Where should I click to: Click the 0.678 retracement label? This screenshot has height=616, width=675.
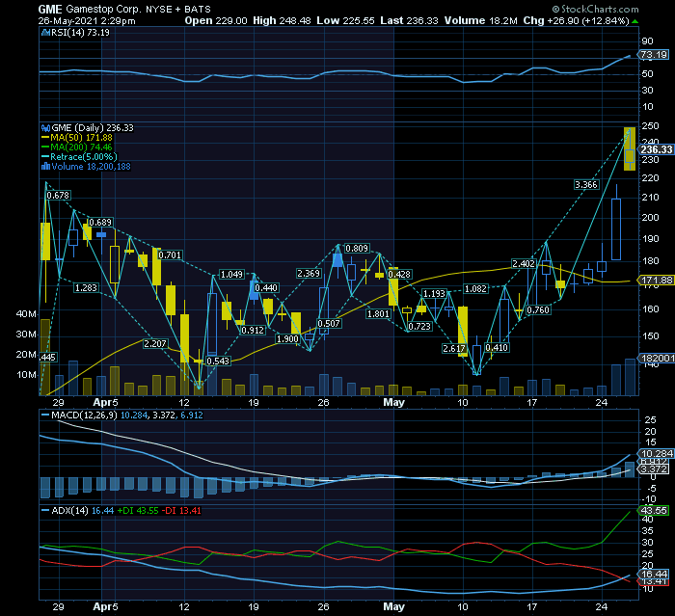coord(58,195)
